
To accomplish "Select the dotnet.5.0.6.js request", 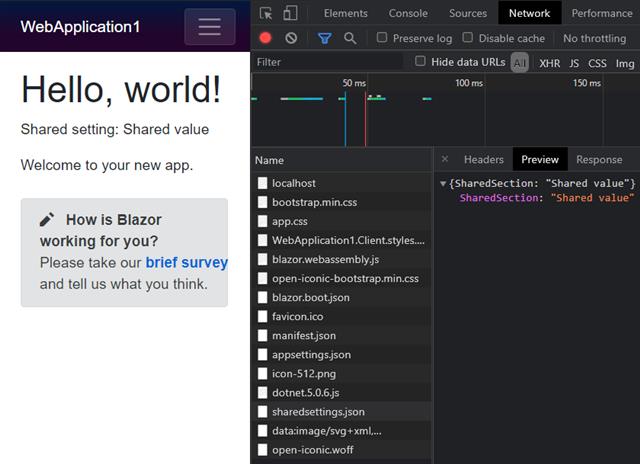I will [342, 393].
